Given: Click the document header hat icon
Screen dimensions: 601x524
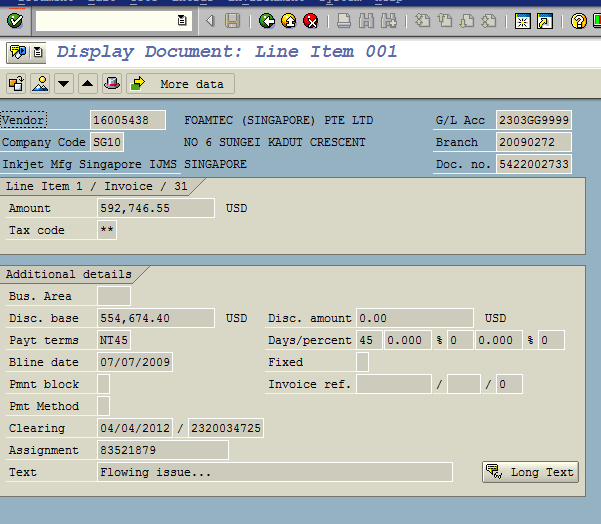Looking at the screenshot, I should pos(112,83).
